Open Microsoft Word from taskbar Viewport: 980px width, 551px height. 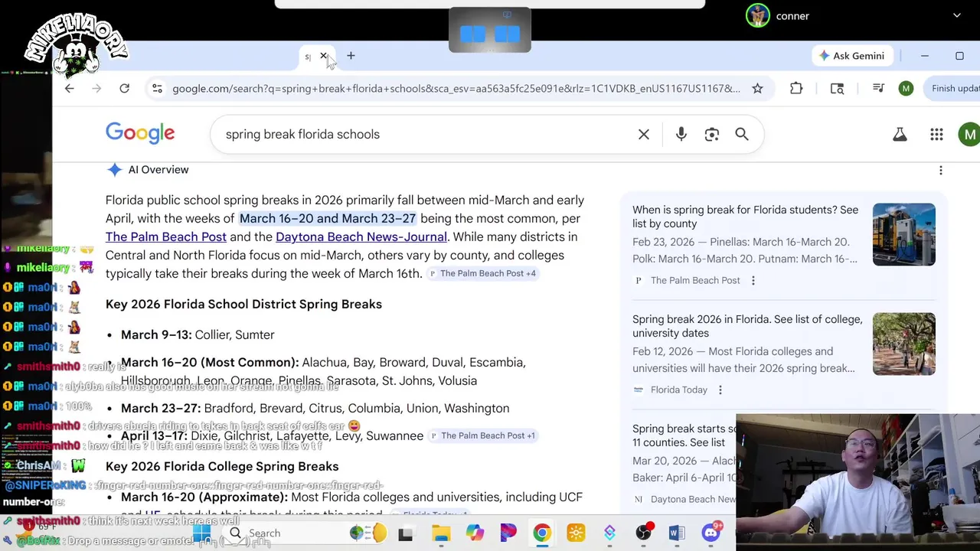(677, 533)
